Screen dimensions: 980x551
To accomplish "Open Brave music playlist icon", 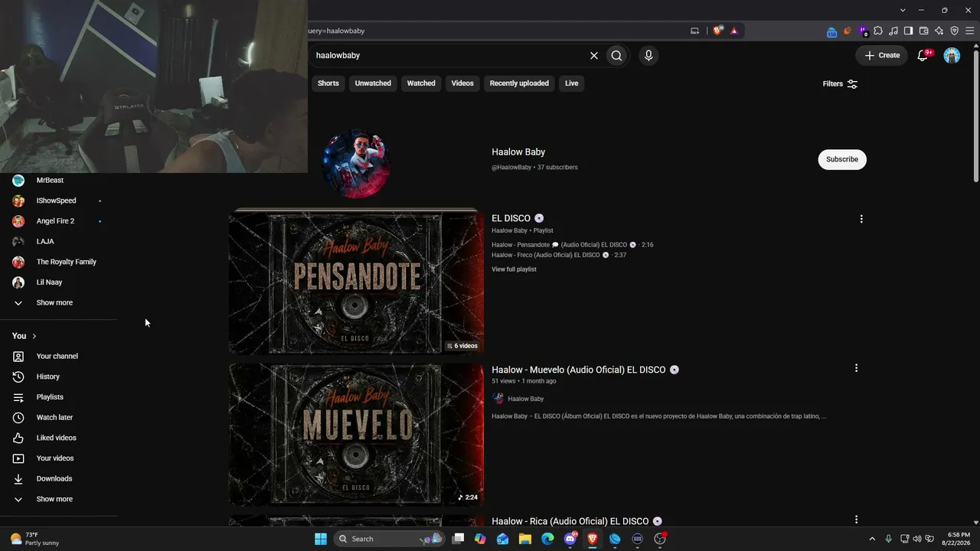I will pos(893,31).
